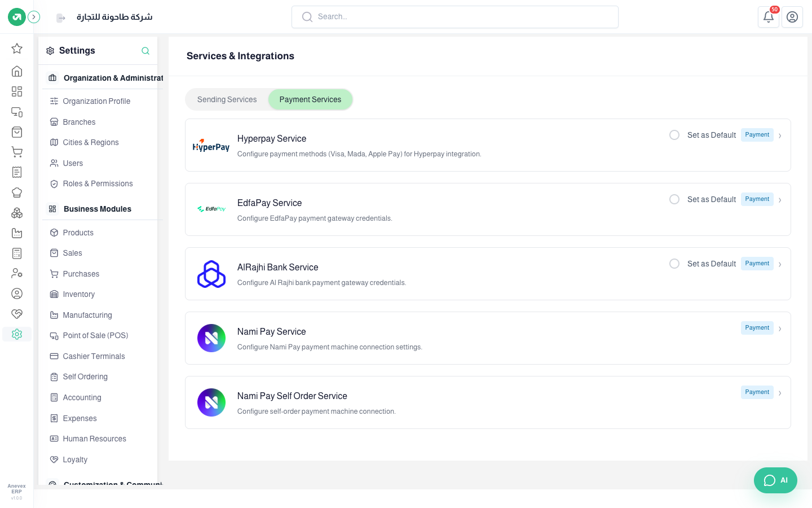
Task: Set Hyperpay Service as default
Action: pyautogui.click(x=674, y=135)
